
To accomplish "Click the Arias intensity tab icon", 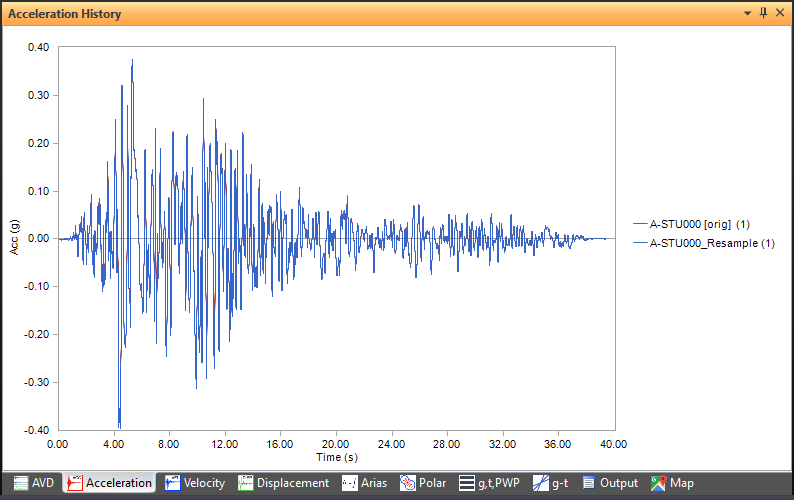I will [350, 483].
